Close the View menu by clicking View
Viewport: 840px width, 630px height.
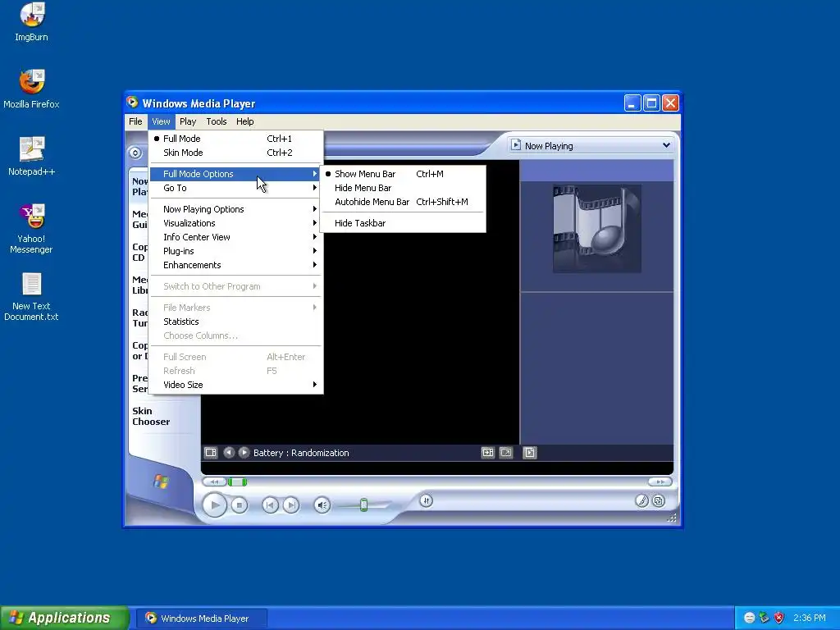(x=161, y=121)
